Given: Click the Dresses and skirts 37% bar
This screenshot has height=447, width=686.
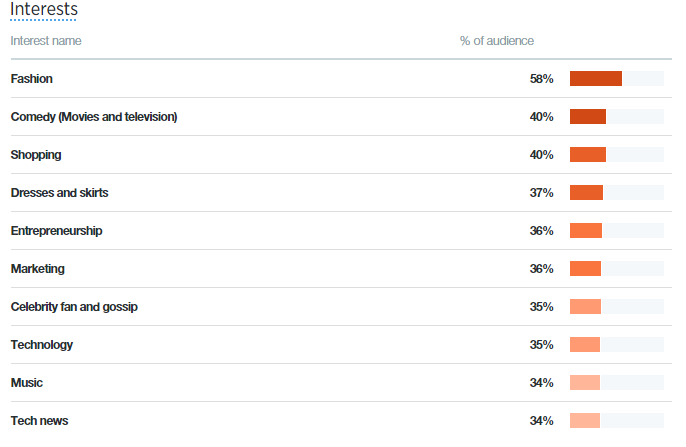Looking at the screenshot, I should 616,193.
